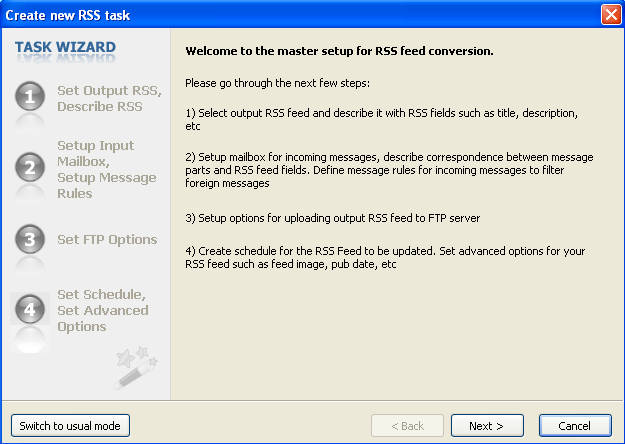The image size is (625, 444).
Task: Click the 'Create new RSS task' title bar
Action: click(300, 15)
